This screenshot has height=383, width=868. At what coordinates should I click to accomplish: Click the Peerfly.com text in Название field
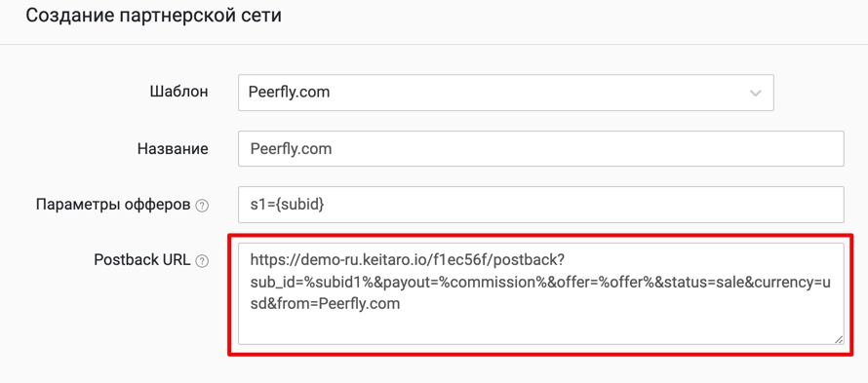(292, 149)
